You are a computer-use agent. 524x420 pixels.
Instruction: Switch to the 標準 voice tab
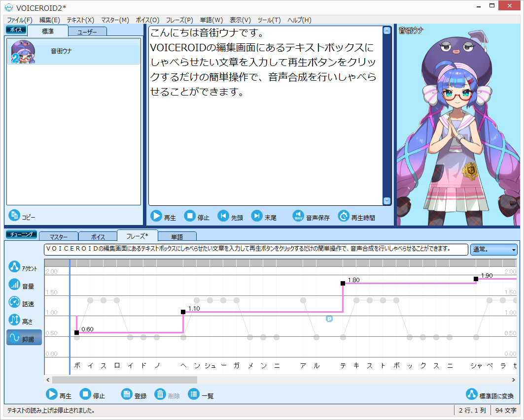[x=48, y=31]
